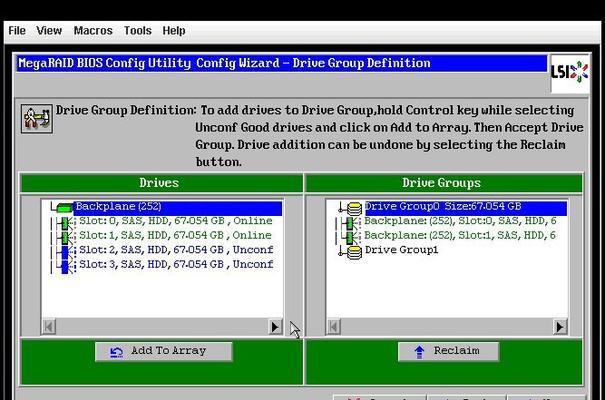Click the green Backplane (252) icon
605x400 pixels.
[64, 208]
